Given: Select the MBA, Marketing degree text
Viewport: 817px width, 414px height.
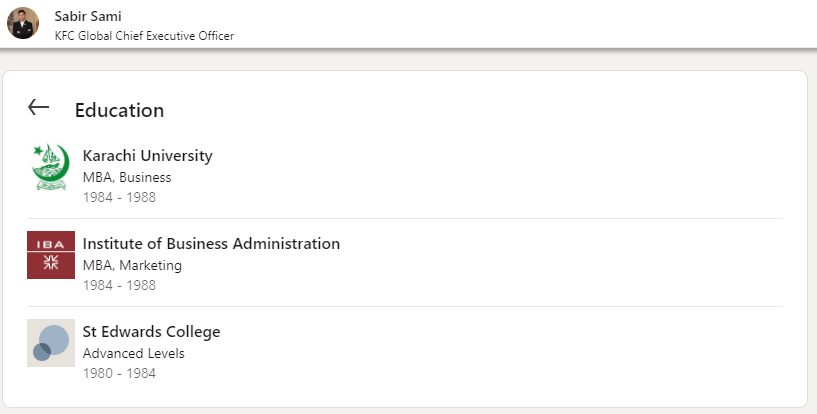Looking at the screenshot, I should pos(132,265).
